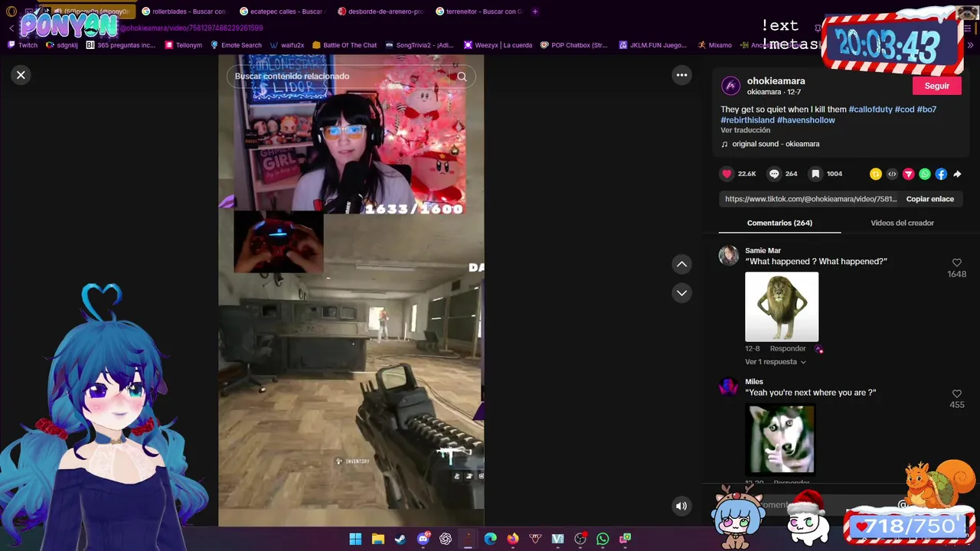Send to friends with the red paper-plane icon
980x551 pixels.
pyautogui.click(x=908, y=174)
